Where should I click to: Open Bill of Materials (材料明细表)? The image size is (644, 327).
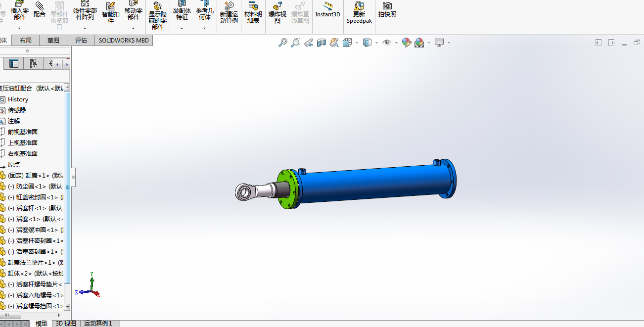[253, 12]
